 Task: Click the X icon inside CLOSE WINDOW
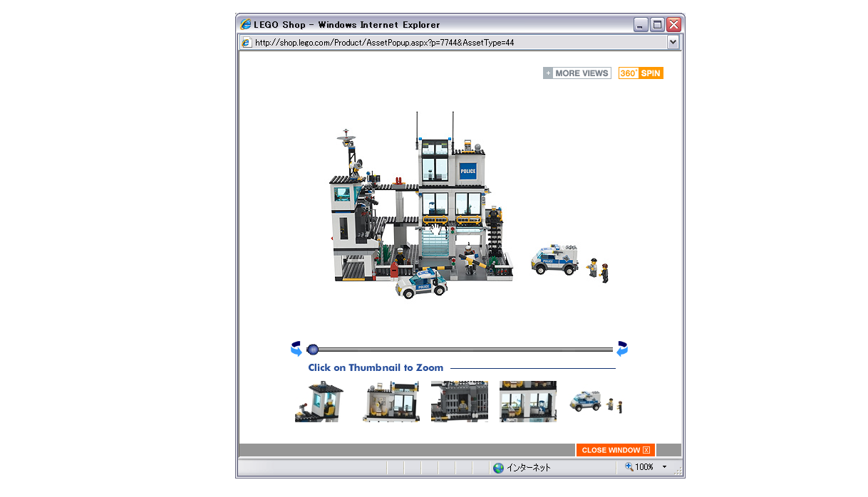pyautogui.click(x=648, y=450)
